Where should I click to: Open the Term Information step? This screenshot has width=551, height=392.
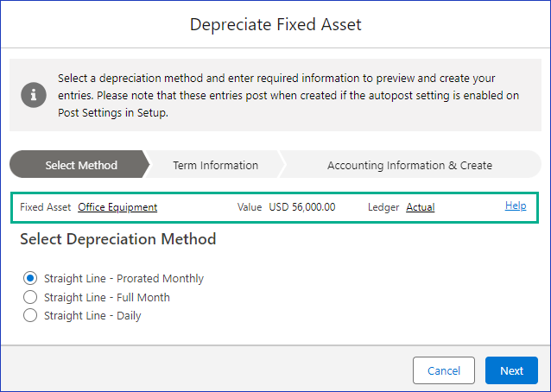(215, 164)
